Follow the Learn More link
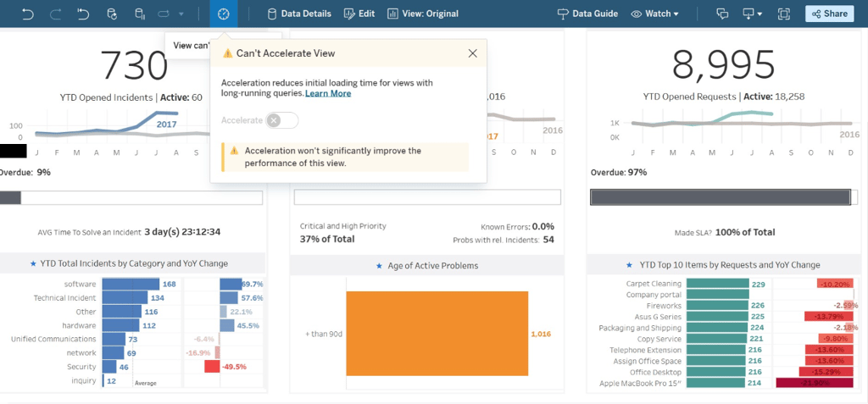The image size is (868, 404). click(328, 93)
